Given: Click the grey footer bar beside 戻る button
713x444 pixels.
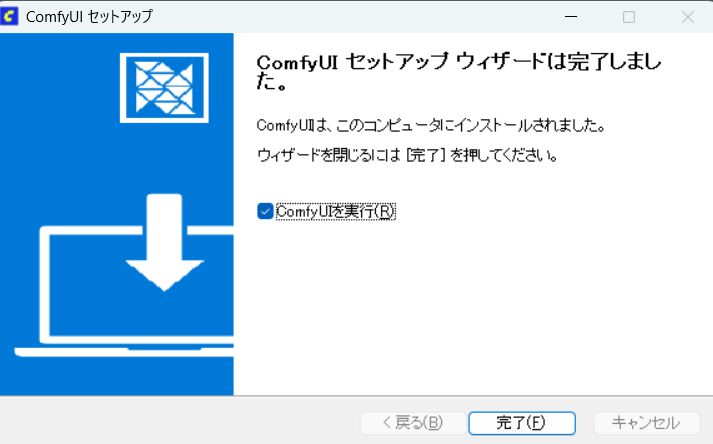Looking at the screenshot, I should pos(182,421).
